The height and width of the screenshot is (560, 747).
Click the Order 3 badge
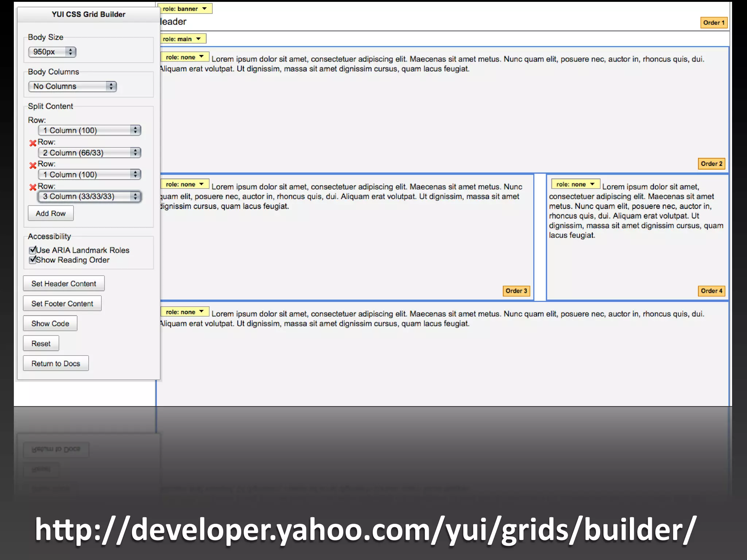tap(516, 291)
